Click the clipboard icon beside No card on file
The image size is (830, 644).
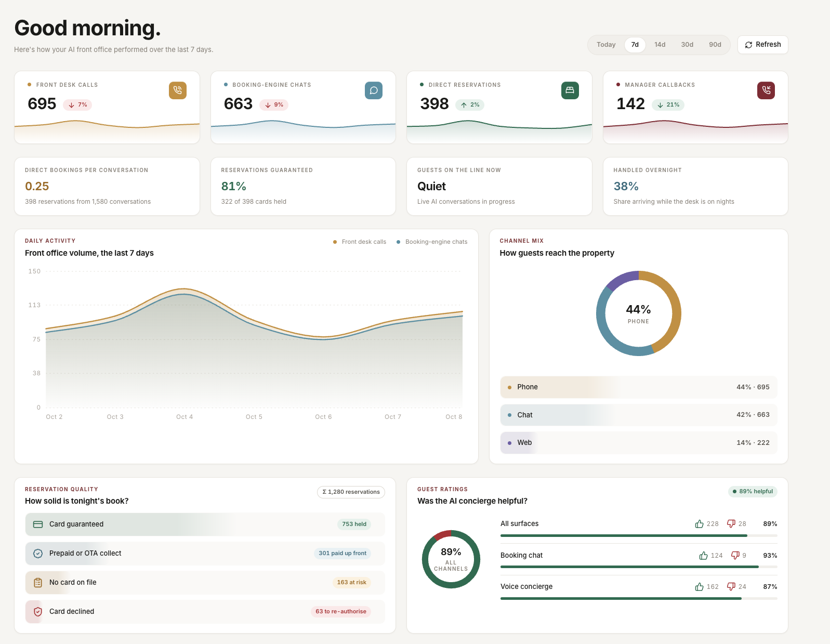tap(38, 583)
